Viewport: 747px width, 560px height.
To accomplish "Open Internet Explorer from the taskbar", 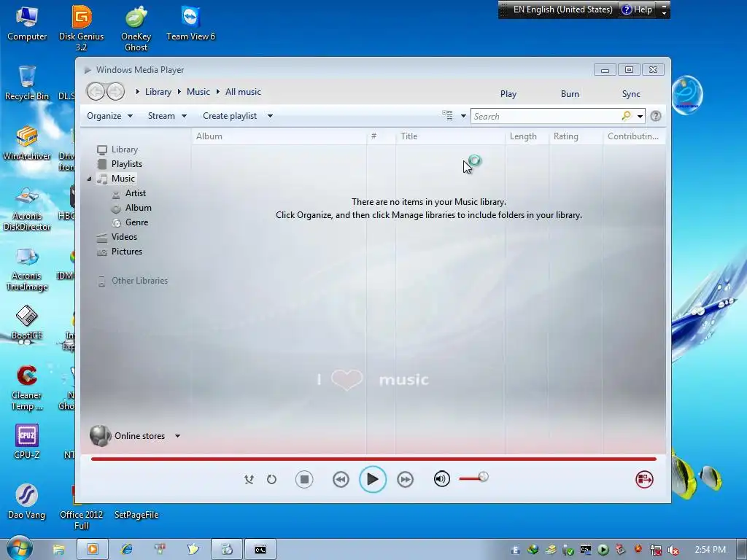I will pos(127,549).
